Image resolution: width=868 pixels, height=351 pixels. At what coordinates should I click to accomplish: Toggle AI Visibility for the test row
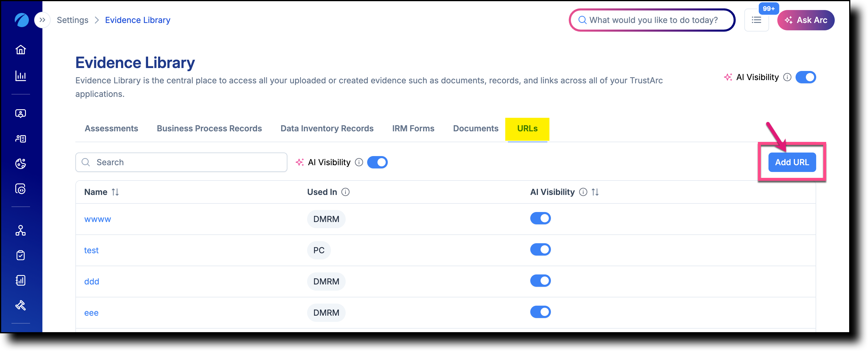coord(541,250)
